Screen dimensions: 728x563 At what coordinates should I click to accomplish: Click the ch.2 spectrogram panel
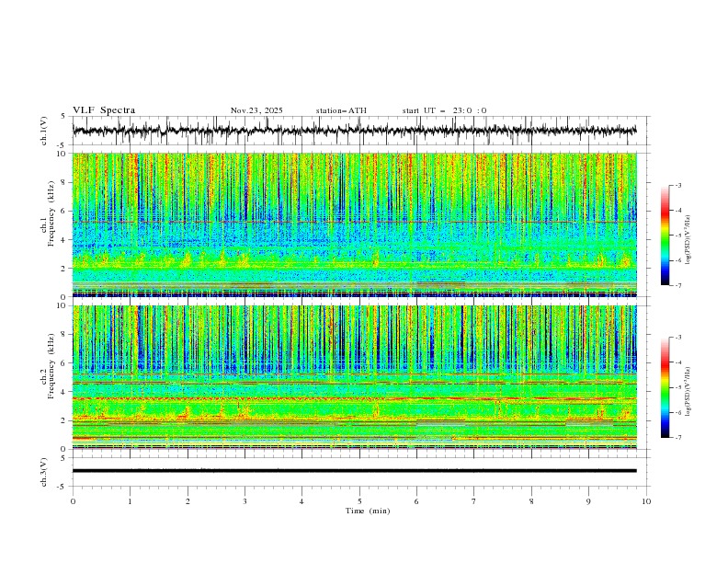click(x=354, y=377)
